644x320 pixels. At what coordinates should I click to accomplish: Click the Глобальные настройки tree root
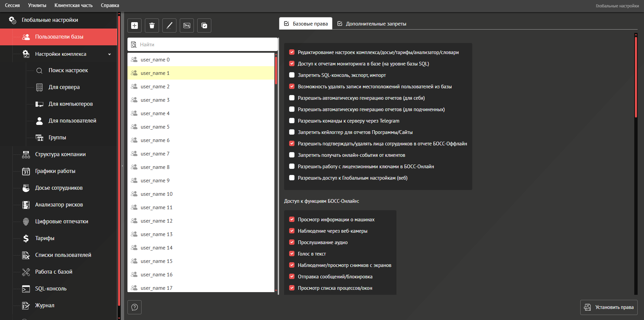click(x=50, y=20)
